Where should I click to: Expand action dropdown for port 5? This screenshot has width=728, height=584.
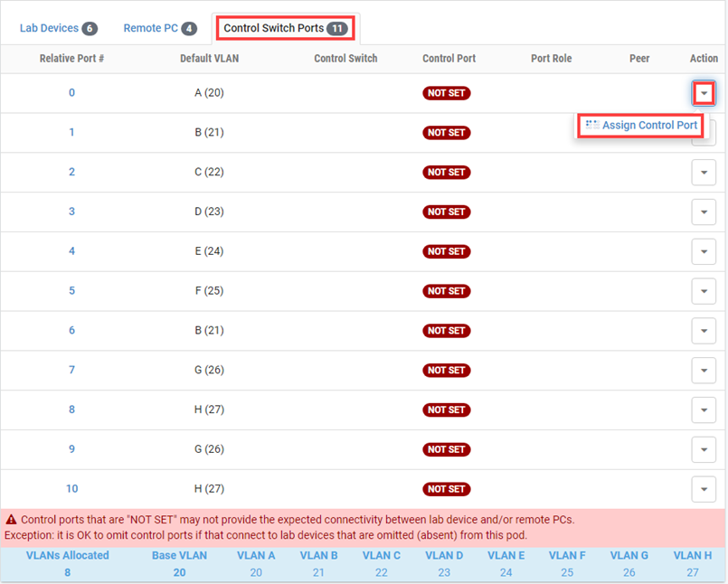pos(704,291)
